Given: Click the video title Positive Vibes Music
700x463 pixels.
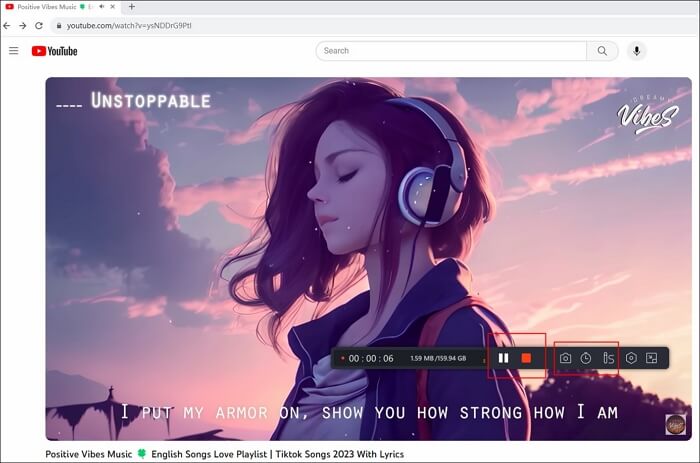Looking at the screenshot, I should click(225, 454).
